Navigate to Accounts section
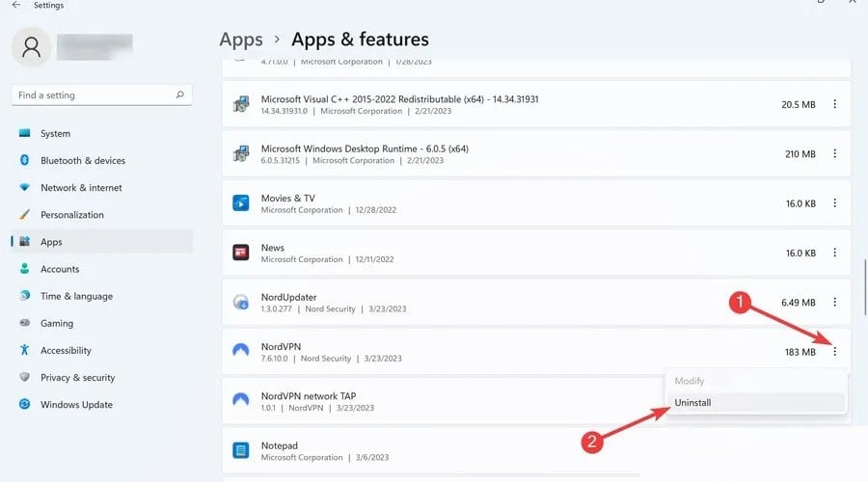868x482 pixels. [60, 269]
